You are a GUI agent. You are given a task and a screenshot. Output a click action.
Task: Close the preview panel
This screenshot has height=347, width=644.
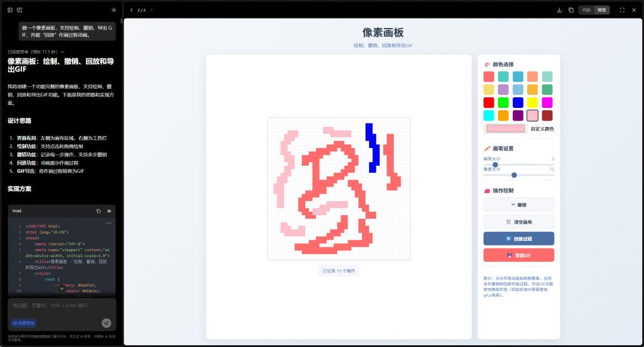click(x=634, y=10)
